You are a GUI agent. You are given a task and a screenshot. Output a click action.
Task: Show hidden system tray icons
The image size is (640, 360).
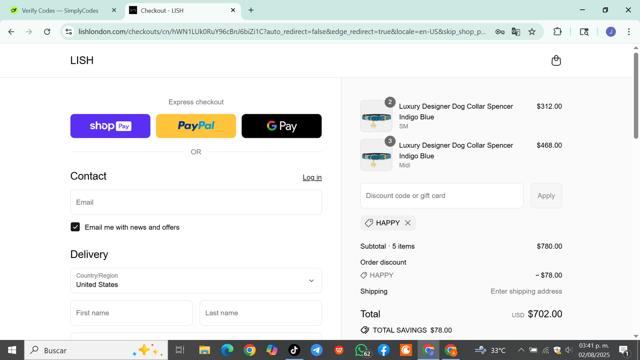(521, 350)
